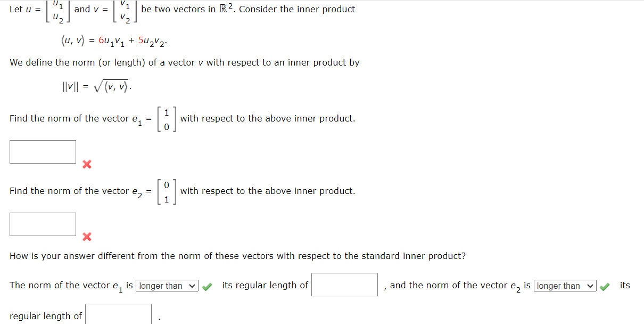The width and height of the screenshot is (644, 324).
Task: Click the answer box for the norm of e1
Action: (43, 151)
